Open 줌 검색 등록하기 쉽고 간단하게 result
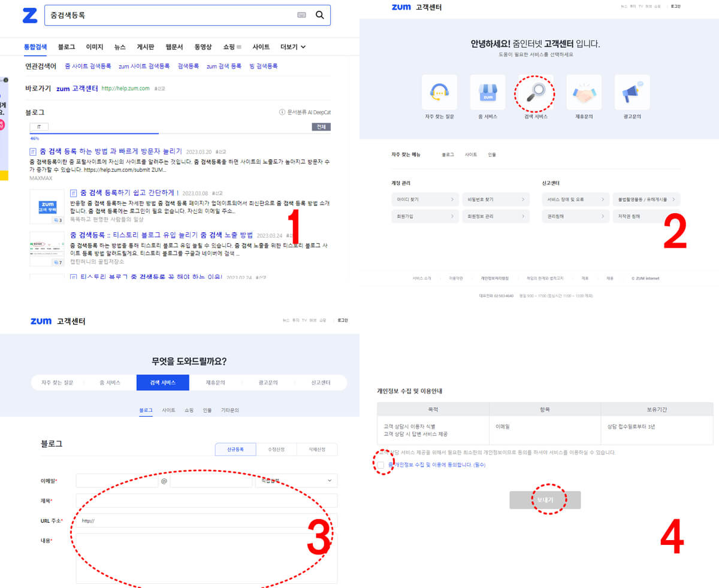The height and width of the screenshot is (588, 719). coord(129,193)
